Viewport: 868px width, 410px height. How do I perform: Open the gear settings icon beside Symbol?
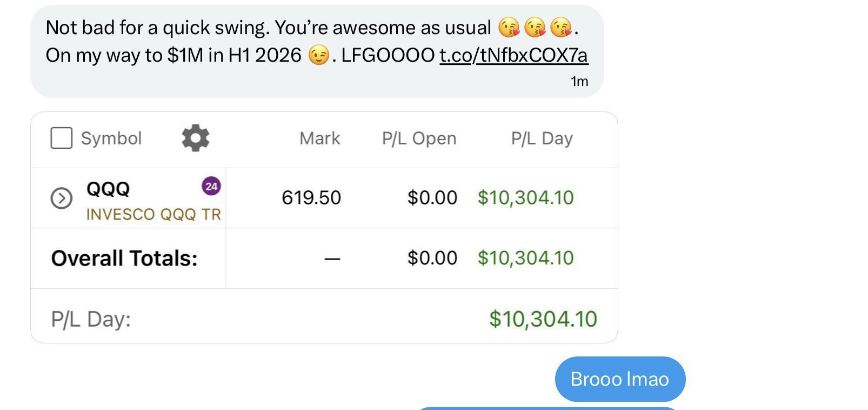point(195,138)
